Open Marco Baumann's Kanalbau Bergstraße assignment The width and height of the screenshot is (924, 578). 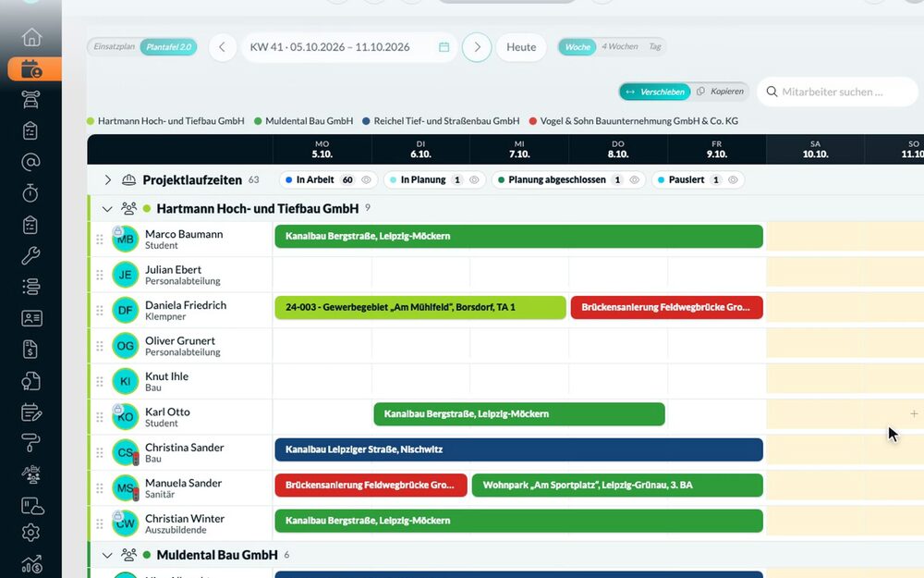518,237
